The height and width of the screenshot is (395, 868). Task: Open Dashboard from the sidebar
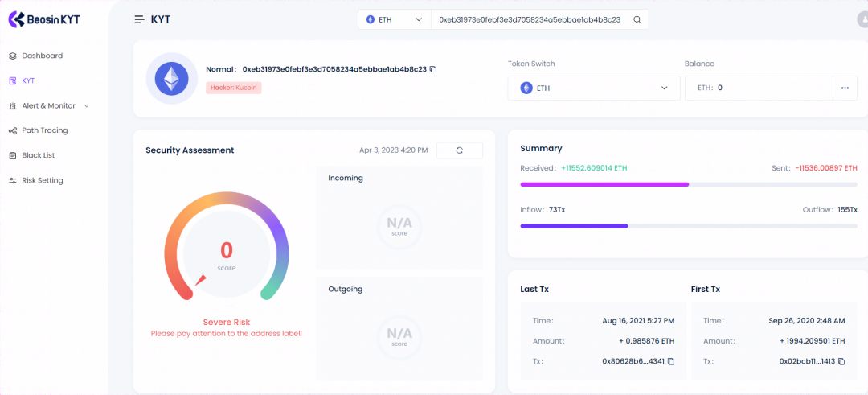coord(42,56)
